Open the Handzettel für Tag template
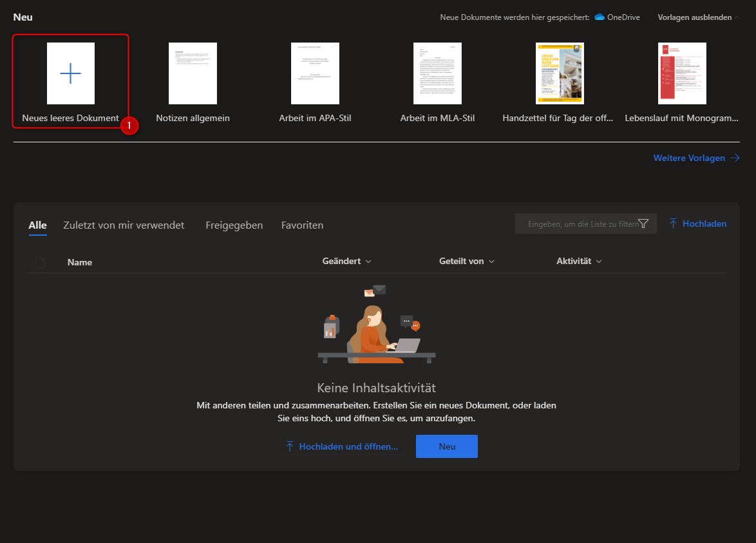 [560, 74]
